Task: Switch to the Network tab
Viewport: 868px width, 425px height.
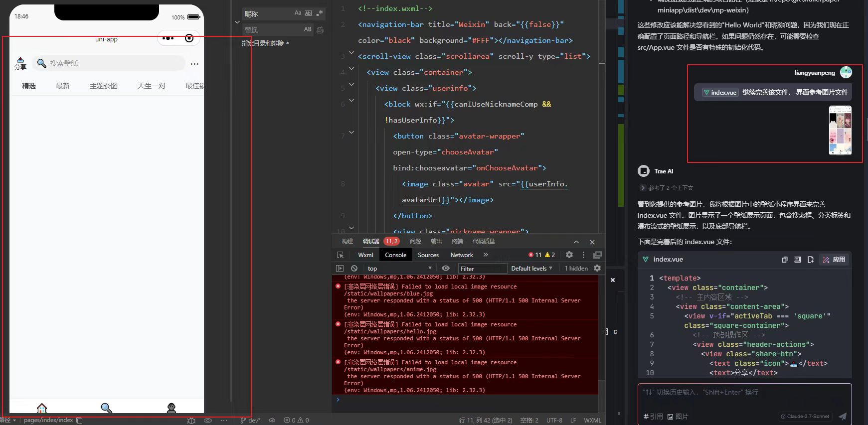Action: [x=462, y=255]
